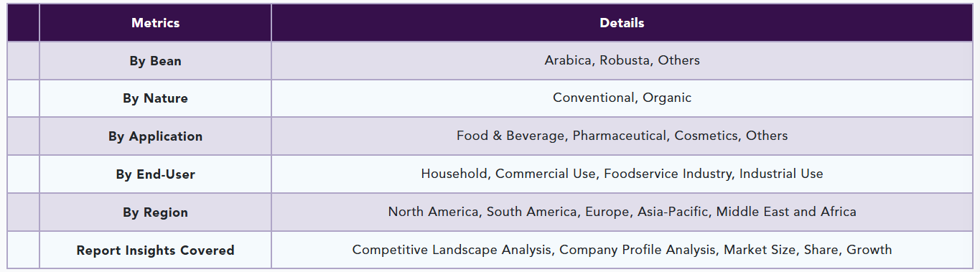Screen dimensions: 980x272
Task: Click the Food & Beverage, Pharmaceutical cell
Action: 622,136
